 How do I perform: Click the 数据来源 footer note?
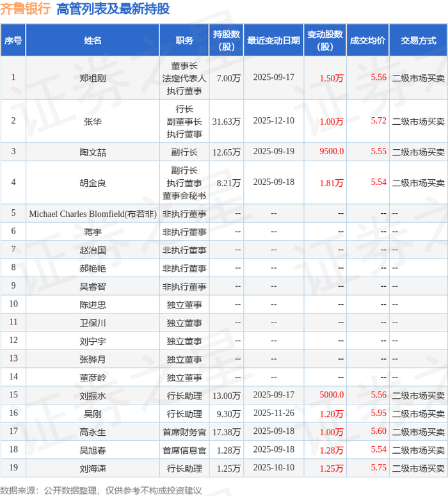tap(100, 490)
